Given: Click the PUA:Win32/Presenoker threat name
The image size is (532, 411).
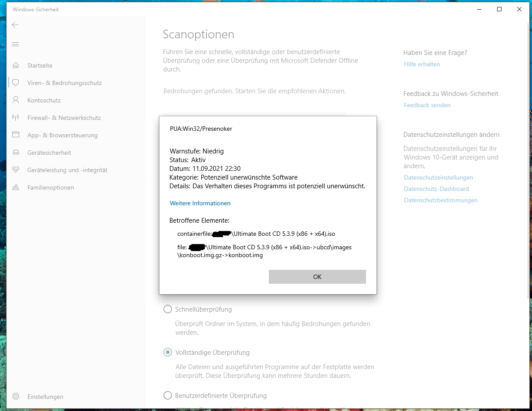Looking at the screenshot, I should tap(201, 129).
